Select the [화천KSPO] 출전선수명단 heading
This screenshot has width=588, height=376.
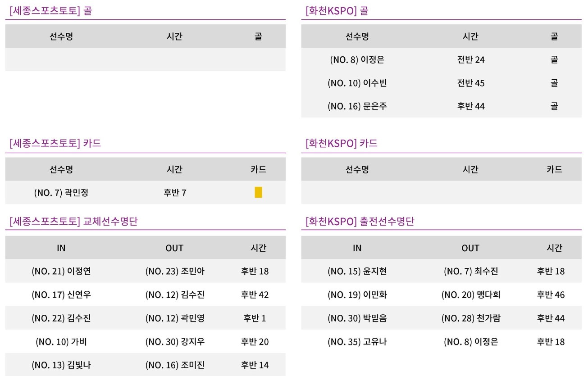(x=360, y=222)
